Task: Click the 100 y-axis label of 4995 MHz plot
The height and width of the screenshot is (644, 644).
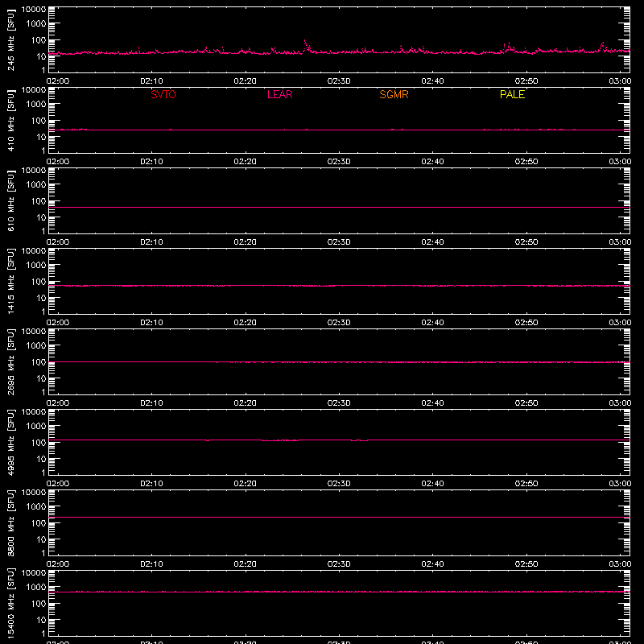Action: (39, 443)
